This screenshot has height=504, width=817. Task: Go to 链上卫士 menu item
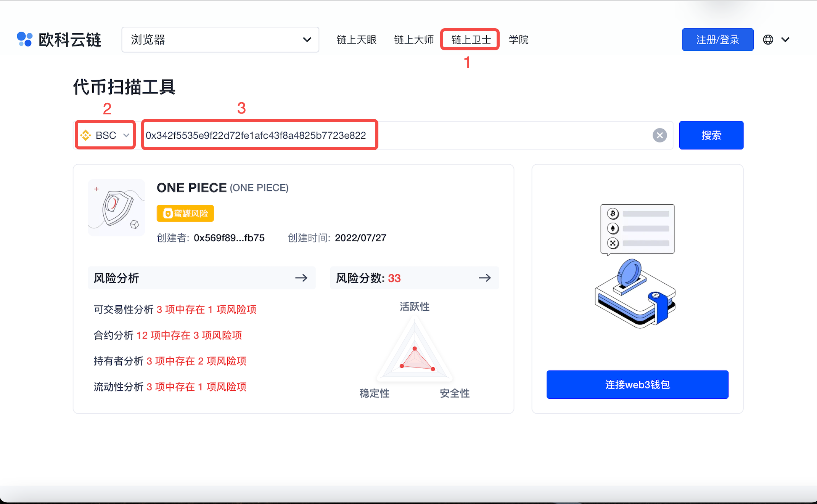coord(471,40)
